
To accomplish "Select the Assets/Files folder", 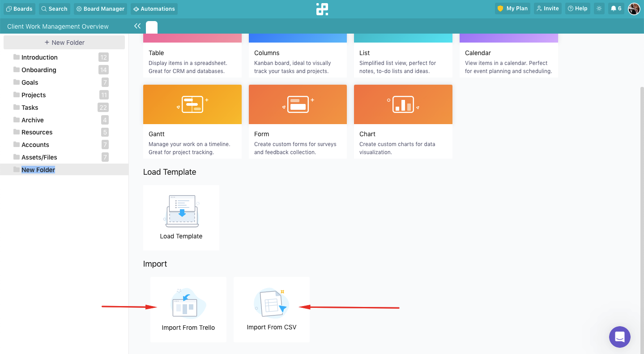I will tap(39, 157).
